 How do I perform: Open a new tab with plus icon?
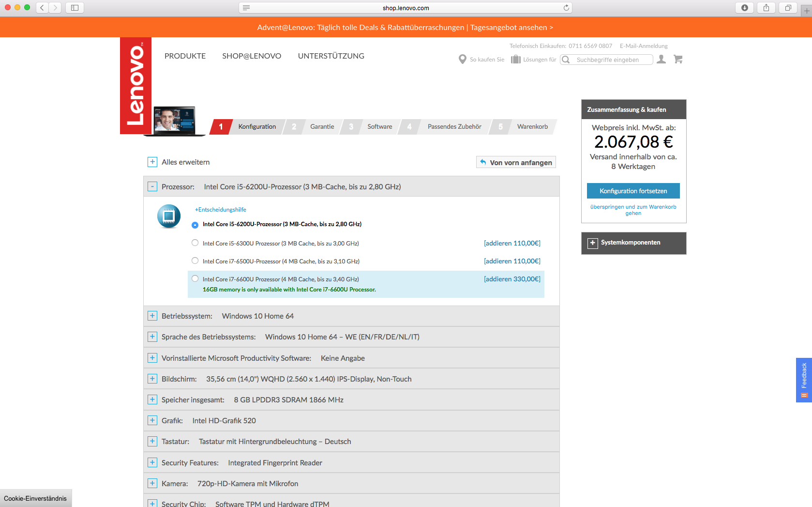pyautogui.click(x=807, y=10)
